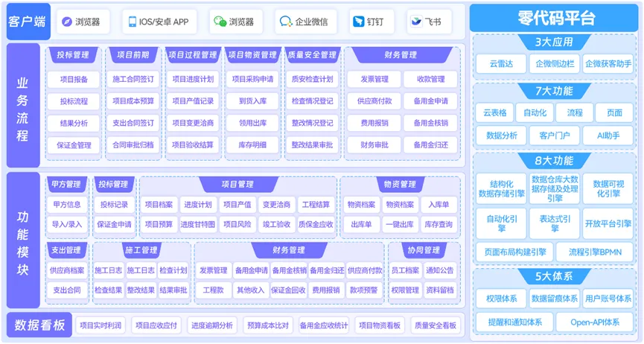The height and width of the screenshot is (344, 644).
Task: Open 保证金管理 in the bidding column
Action: [74, 145]
